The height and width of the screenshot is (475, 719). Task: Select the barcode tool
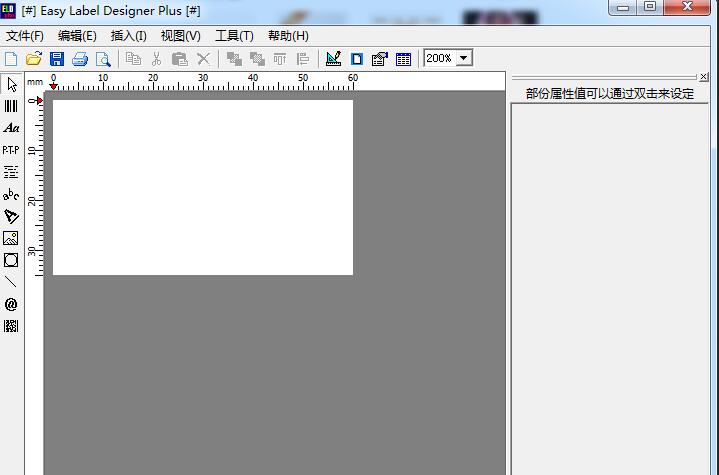point(11,106)
